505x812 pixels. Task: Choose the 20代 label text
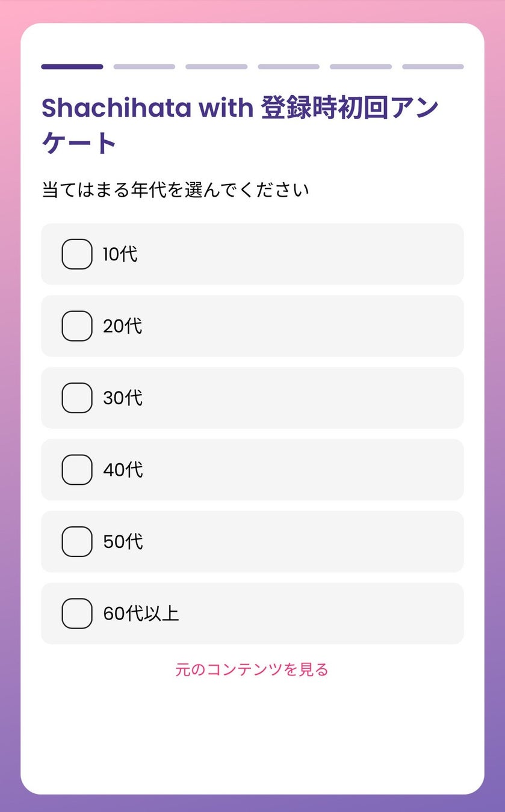pos(123,326)
